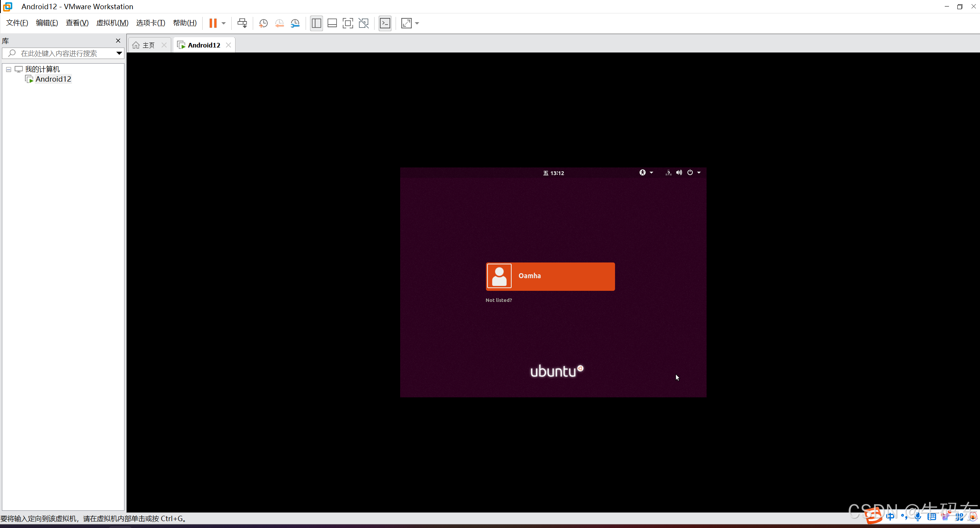Open the snapshot manager

pyautogui.click(x=295, y=23)
